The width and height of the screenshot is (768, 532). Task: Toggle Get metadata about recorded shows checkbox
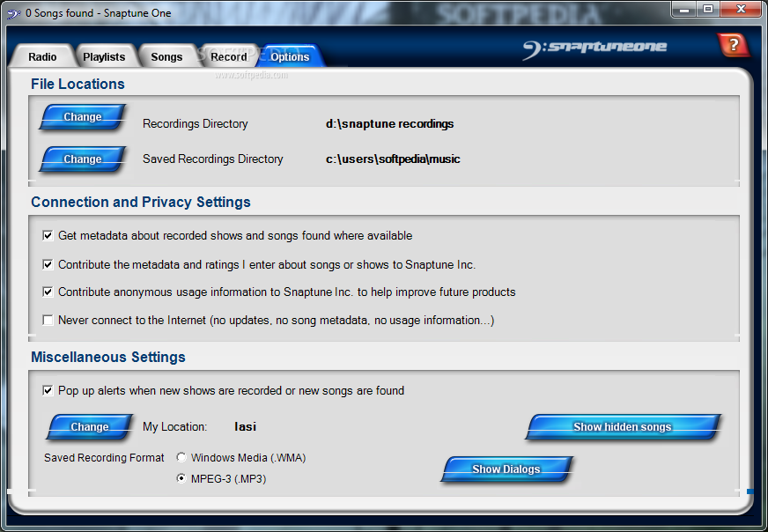coord(48,236)
